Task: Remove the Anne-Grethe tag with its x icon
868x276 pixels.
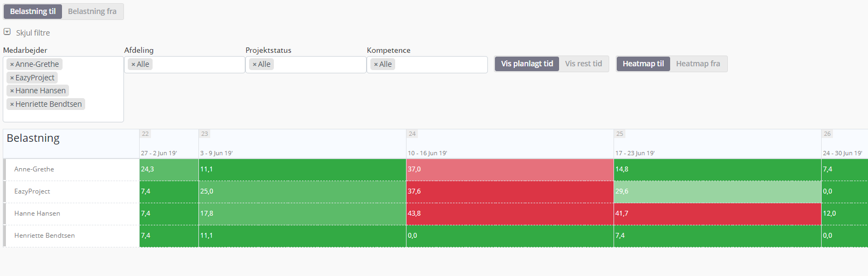Action: pyautogui.click(x=12, y=65)
